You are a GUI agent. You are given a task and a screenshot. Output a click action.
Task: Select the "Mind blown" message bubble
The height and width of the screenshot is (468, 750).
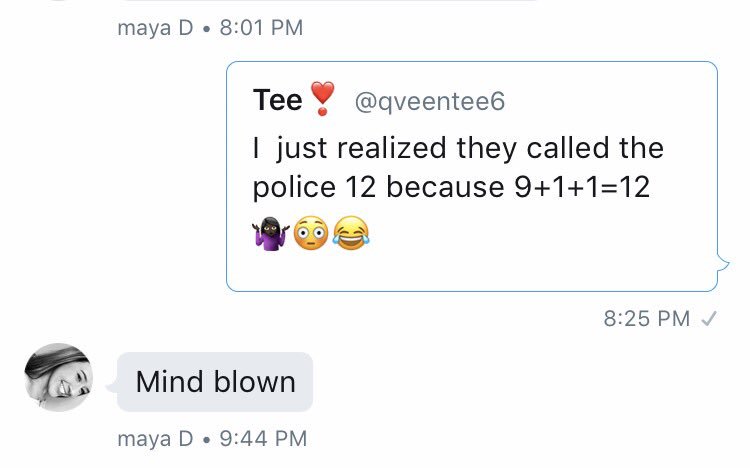pos(215,382)
